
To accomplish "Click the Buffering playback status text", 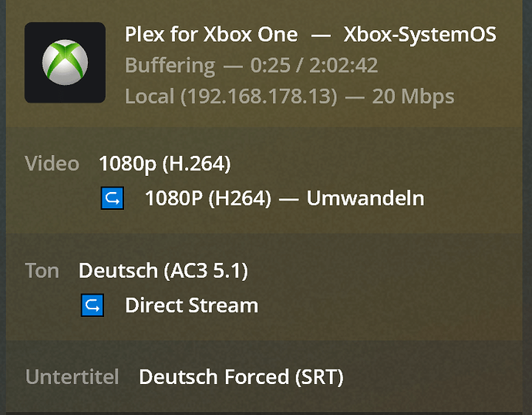I will pos(170,66).
